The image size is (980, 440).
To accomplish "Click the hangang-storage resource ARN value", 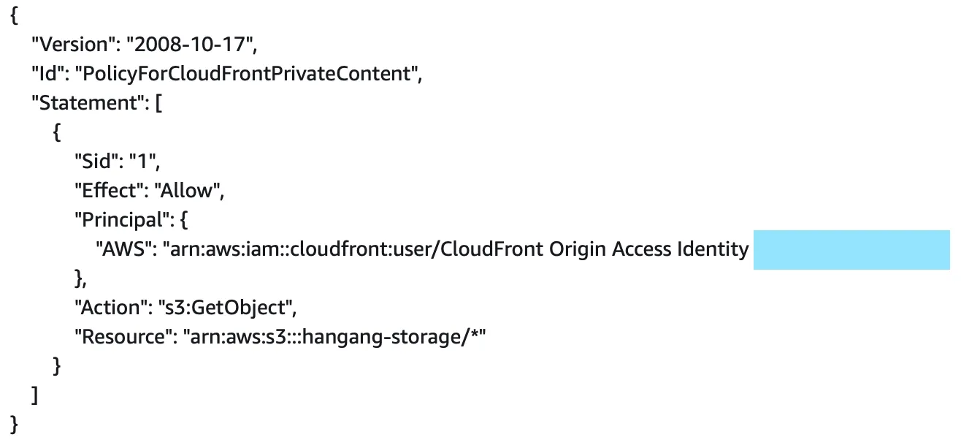I will pos(334,337).
